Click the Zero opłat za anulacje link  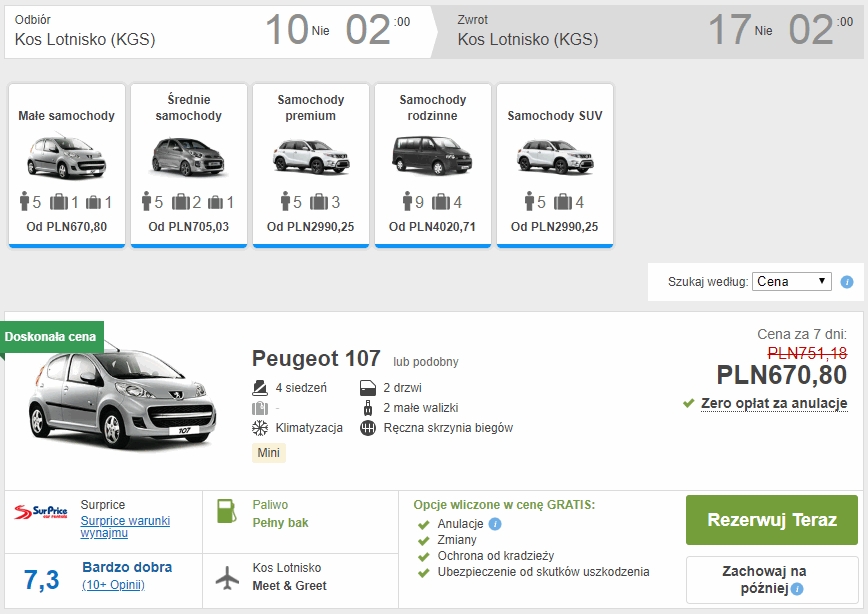tap(774, 403)
